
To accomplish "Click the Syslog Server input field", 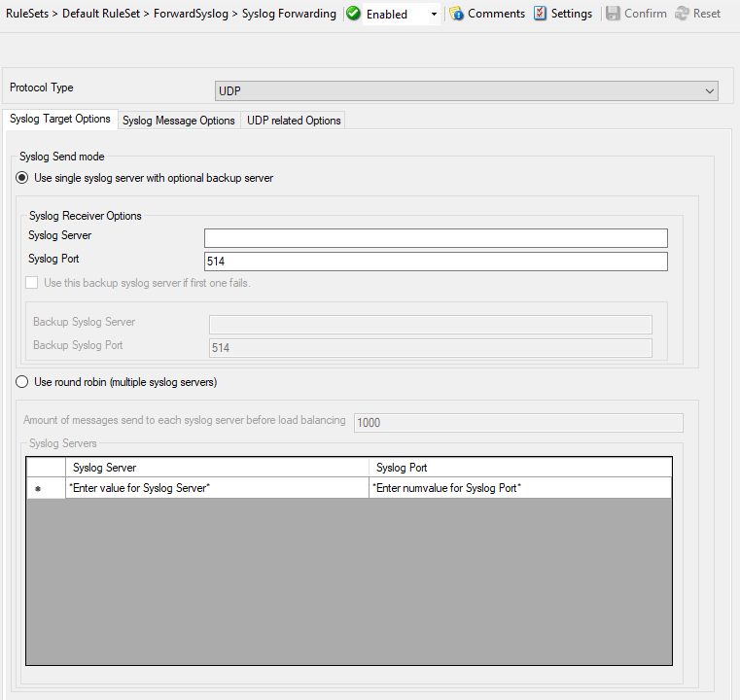I will pyautogui.click(x=436, y=238).
